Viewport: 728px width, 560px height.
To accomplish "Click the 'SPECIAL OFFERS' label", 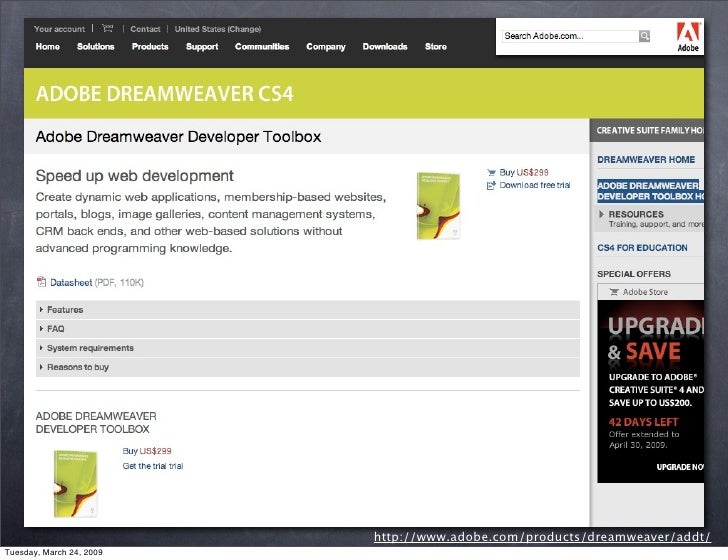I will click(x=634, y=274).
